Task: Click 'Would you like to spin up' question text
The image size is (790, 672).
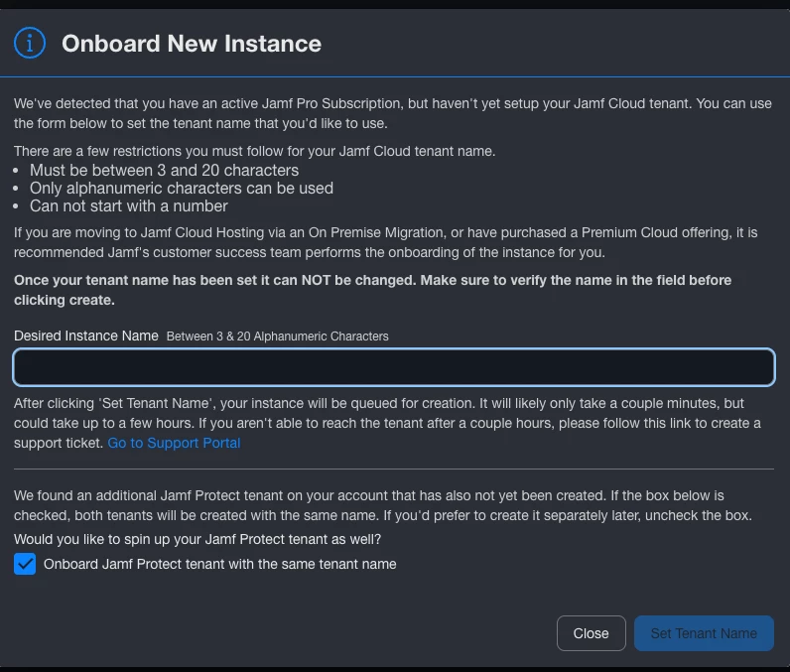Action: (x=197, y=539)
